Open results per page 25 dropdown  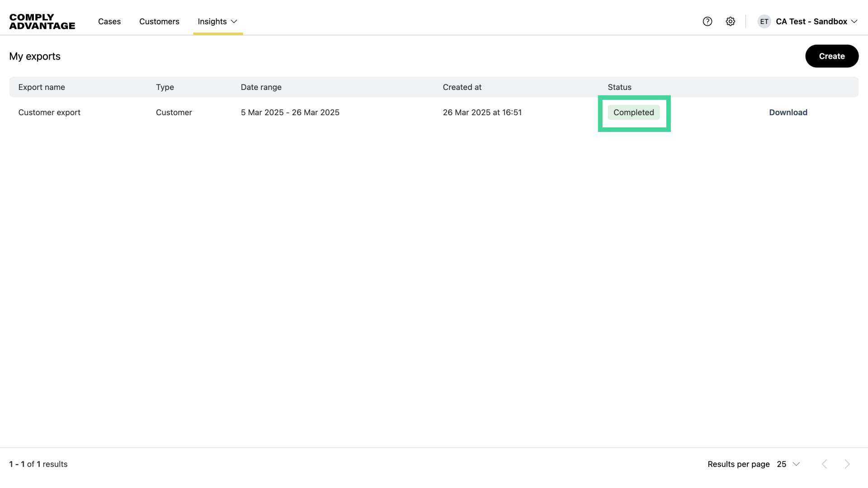click(x=788, y=464)
